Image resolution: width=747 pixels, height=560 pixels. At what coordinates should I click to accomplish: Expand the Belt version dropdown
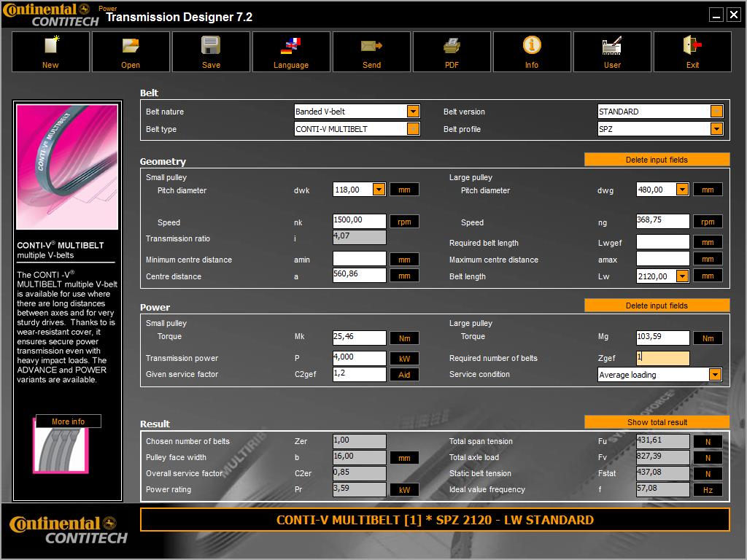(x=716, y=112)
